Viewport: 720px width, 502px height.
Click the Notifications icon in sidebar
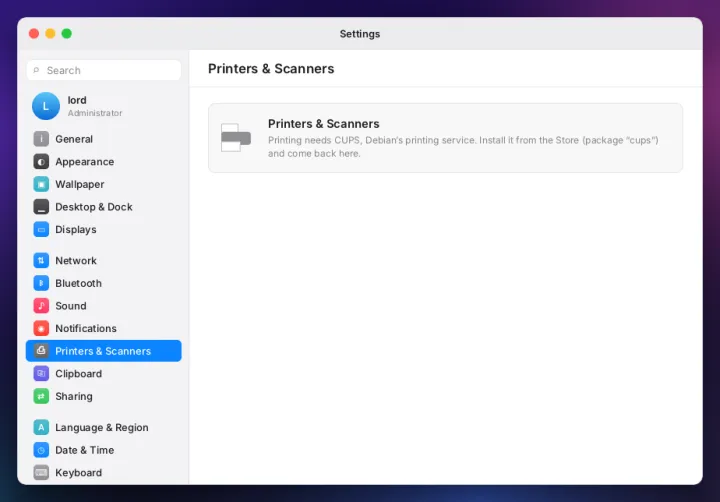click(x=41, y=328)
